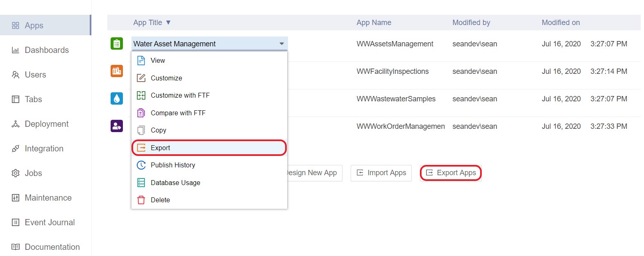Click the red trash Delete icon

tap(141, 200)
